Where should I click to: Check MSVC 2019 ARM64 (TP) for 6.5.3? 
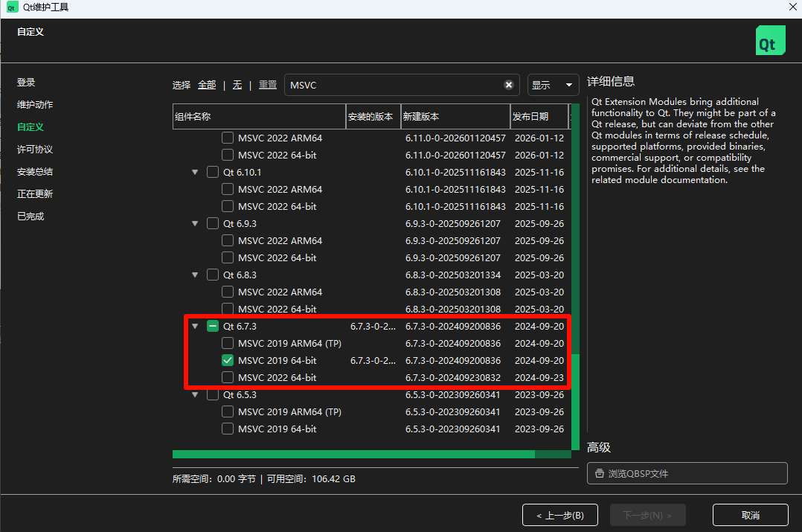228,411
